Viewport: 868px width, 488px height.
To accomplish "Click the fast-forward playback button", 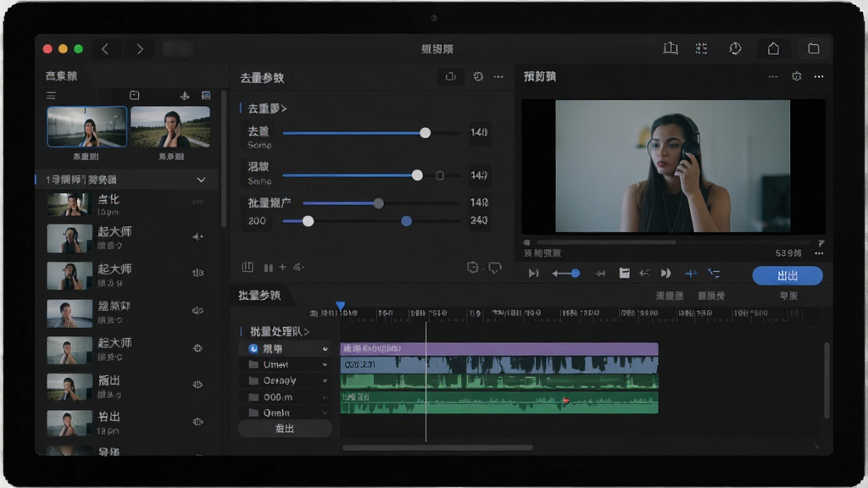I will point(666,274).
